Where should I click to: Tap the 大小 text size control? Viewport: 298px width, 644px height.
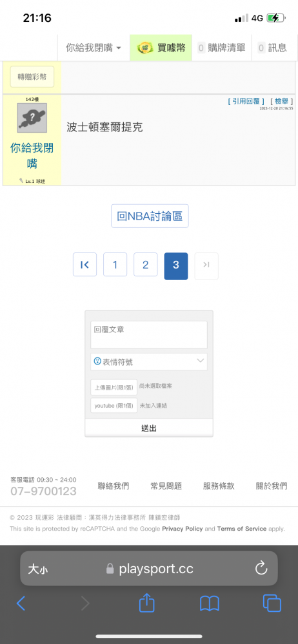[x=37, y=569]
